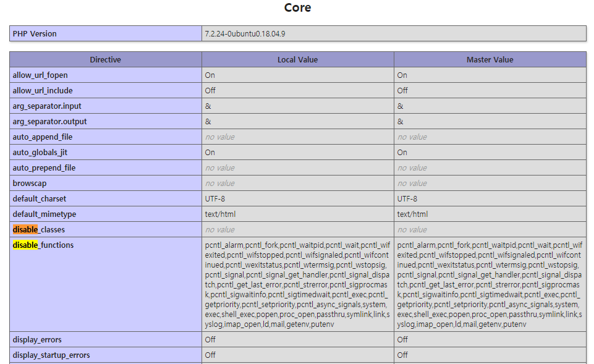Click the auto_append_file directive

(x=43, y=137)
